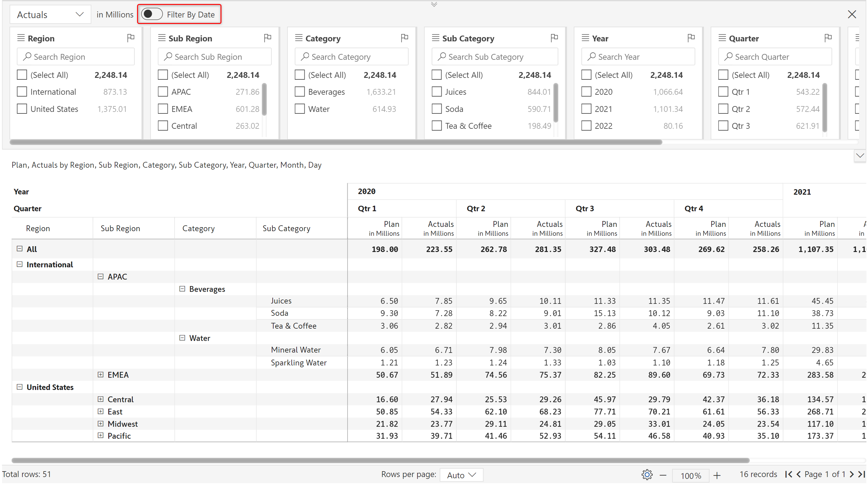Click the flag icon in Year panel

tap(691, 38)
